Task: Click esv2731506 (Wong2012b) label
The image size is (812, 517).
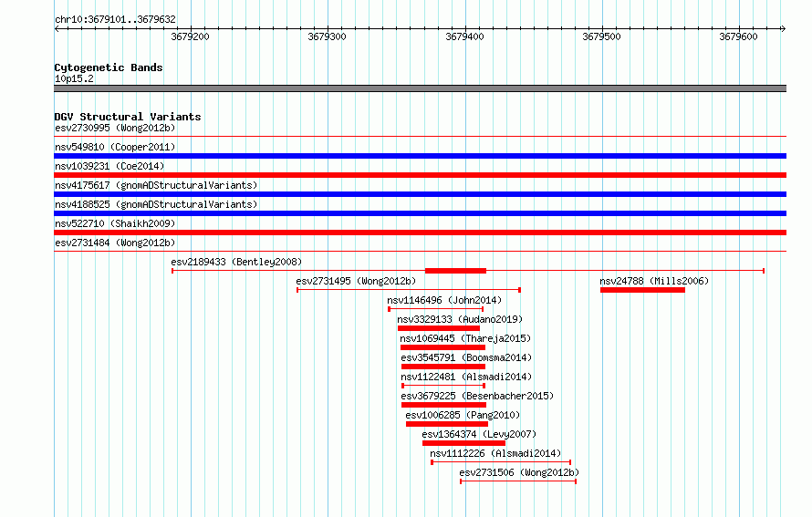Action: pos(519,472)
